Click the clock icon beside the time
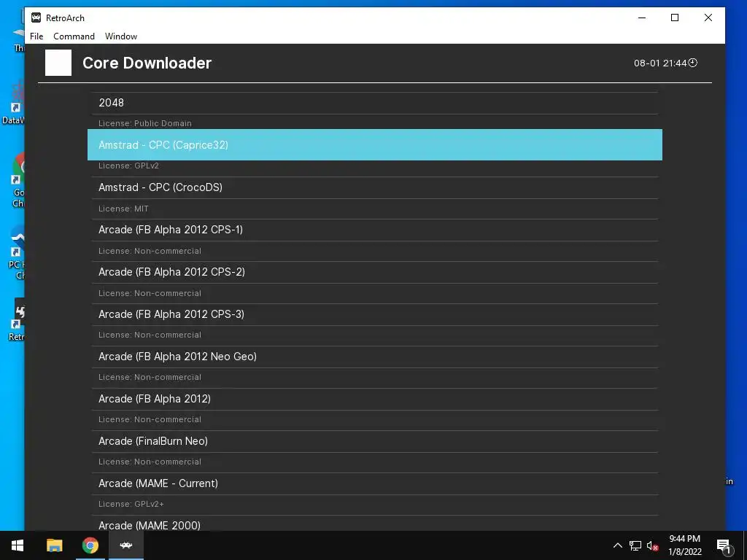Viewport: 747px width, 560px height. 693,63
